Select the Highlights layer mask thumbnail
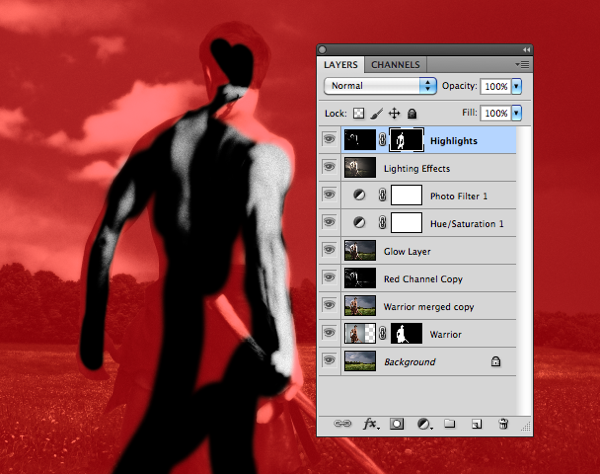Viewport: 600px width, 474px height. (406, 140)
